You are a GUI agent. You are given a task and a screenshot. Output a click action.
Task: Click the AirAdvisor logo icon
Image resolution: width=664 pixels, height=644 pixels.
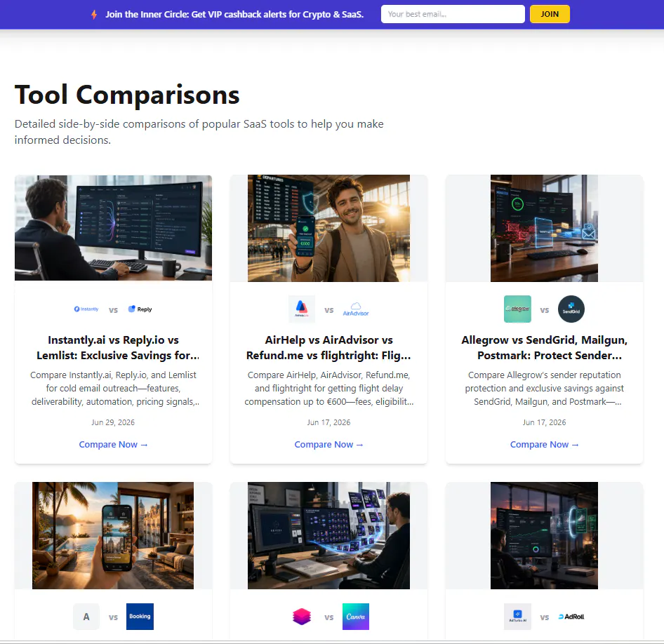point(356,309)
